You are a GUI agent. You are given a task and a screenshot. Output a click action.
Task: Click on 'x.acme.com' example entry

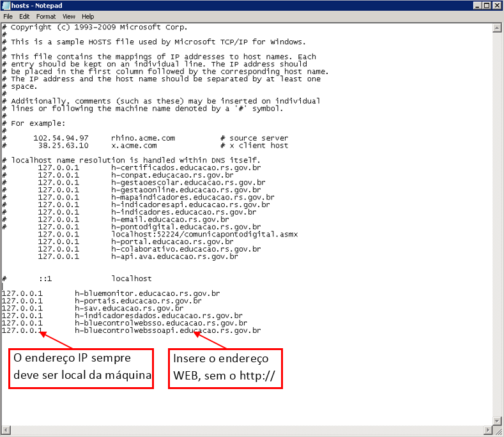click(134, 146)
